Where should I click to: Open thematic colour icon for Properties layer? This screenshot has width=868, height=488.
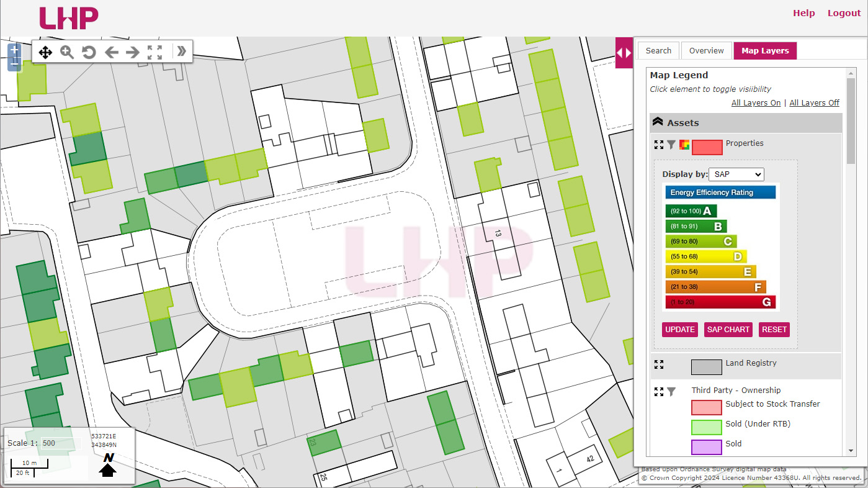tap(684, 145)
